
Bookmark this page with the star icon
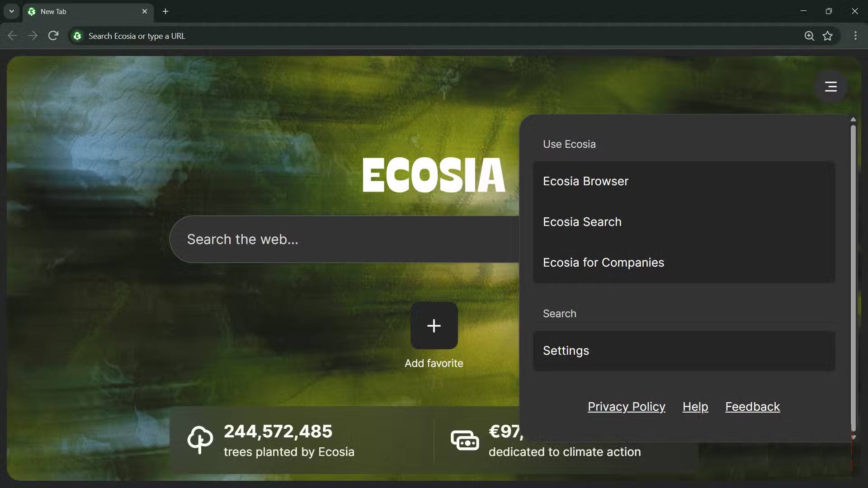pyautogui.click(x=828, y=36)
